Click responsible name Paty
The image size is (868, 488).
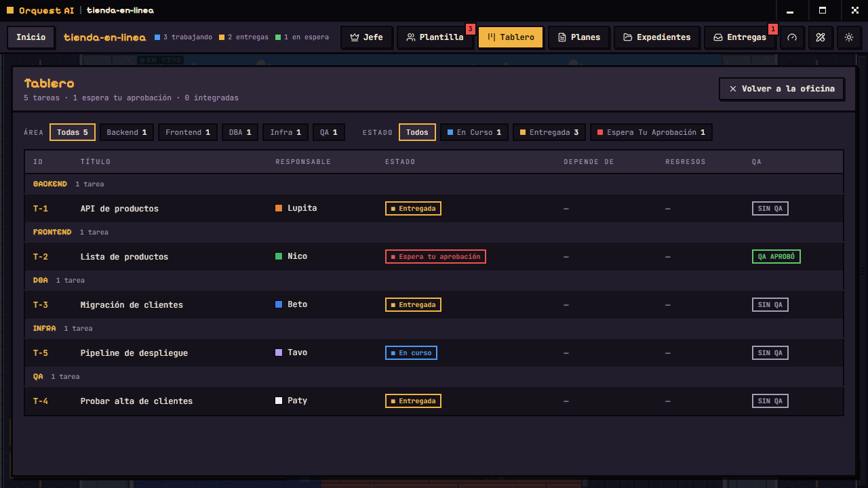[x=297, y=401]
